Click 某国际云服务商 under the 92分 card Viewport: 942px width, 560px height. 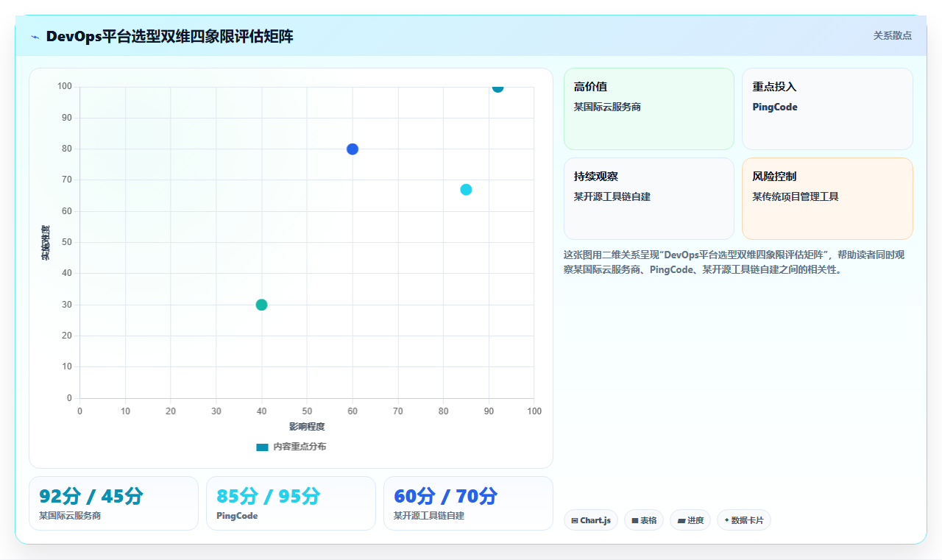point(70,516)
